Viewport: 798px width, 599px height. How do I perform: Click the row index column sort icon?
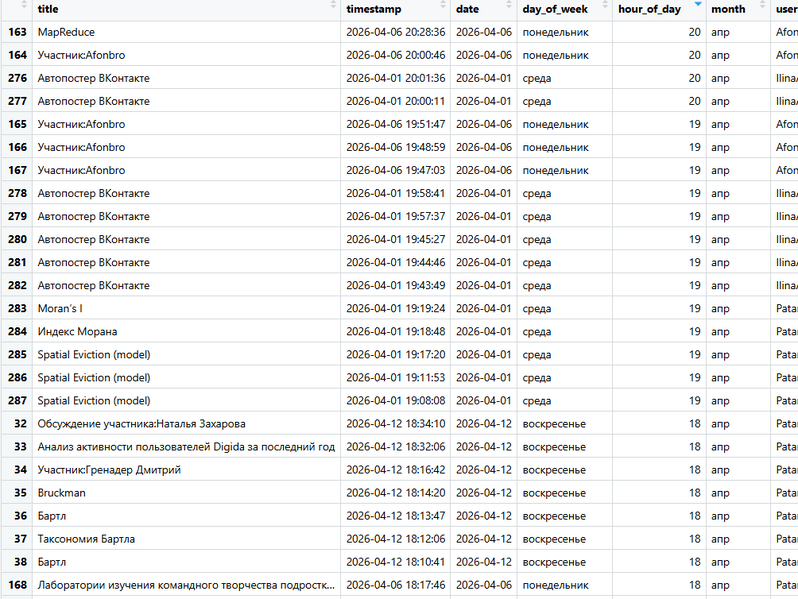tap(25, 9)
